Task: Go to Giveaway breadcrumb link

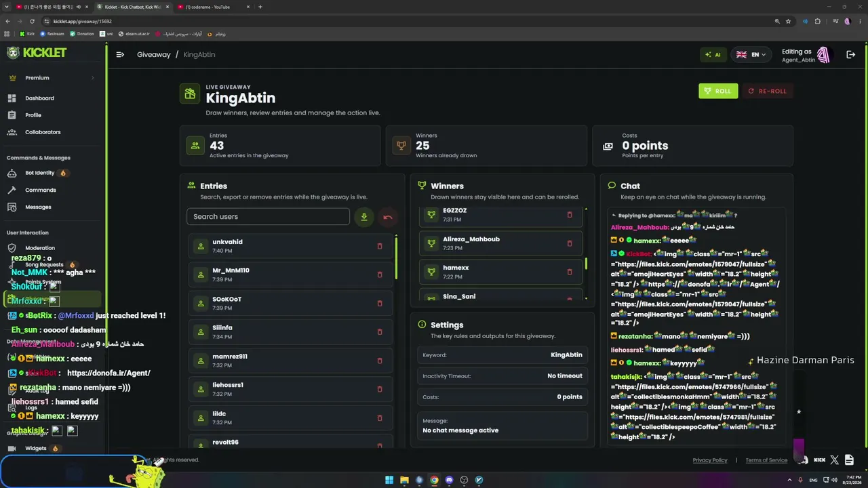Action: pos(154,54)
